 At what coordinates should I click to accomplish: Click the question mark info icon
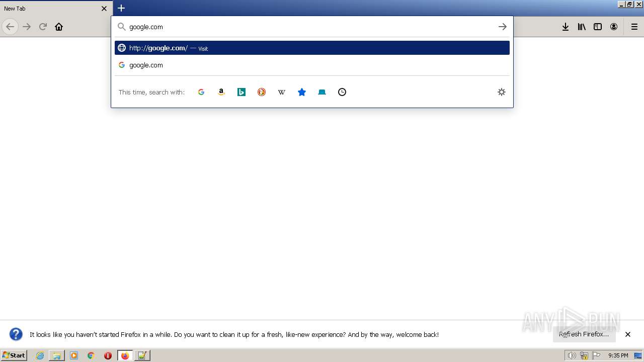tap(16, 334)
